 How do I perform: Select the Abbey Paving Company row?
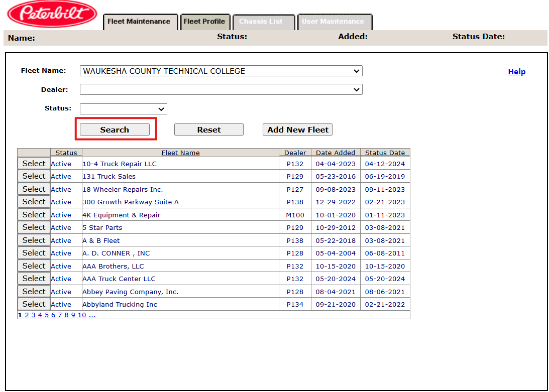[x=34, y=291]
